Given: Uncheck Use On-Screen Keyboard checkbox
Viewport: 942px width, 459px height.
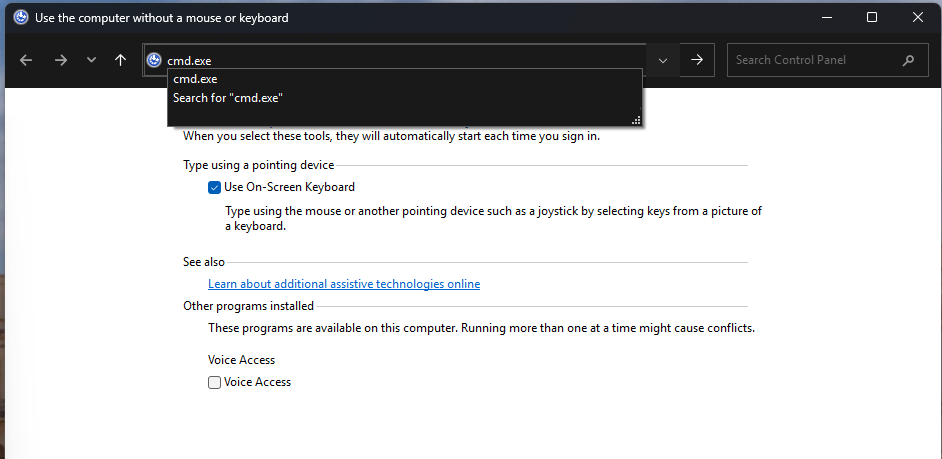Looking at the screenshot, I should [x=215, y=187].
